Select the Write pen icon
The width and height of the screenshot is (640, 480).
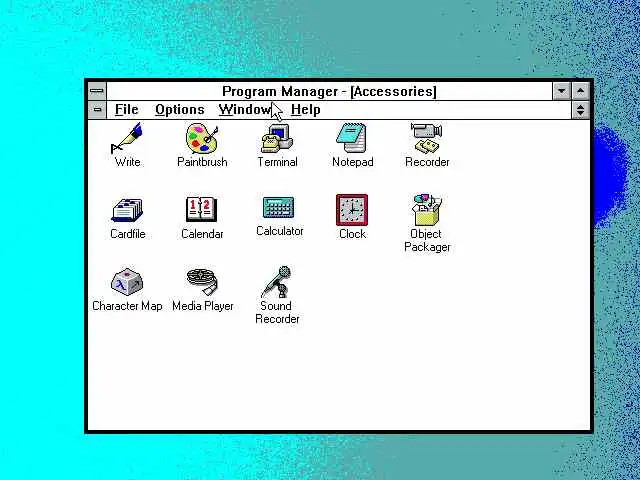point(127,138)
